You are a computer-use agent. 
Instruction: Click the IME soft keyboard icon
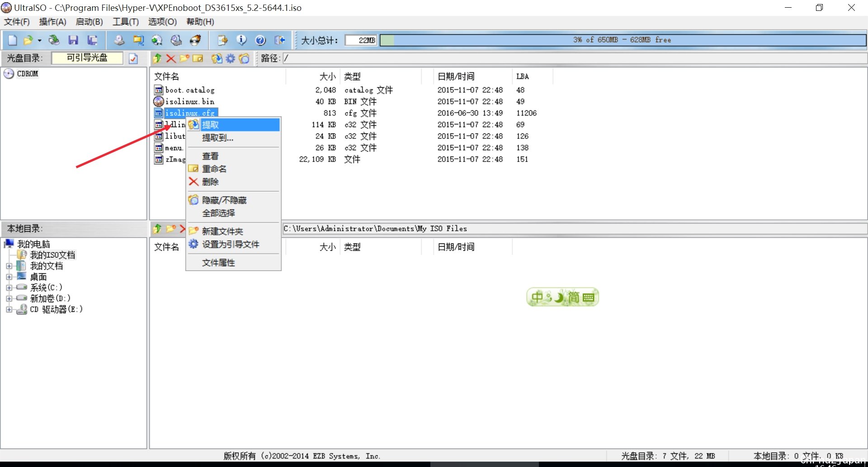pos(589,297)
